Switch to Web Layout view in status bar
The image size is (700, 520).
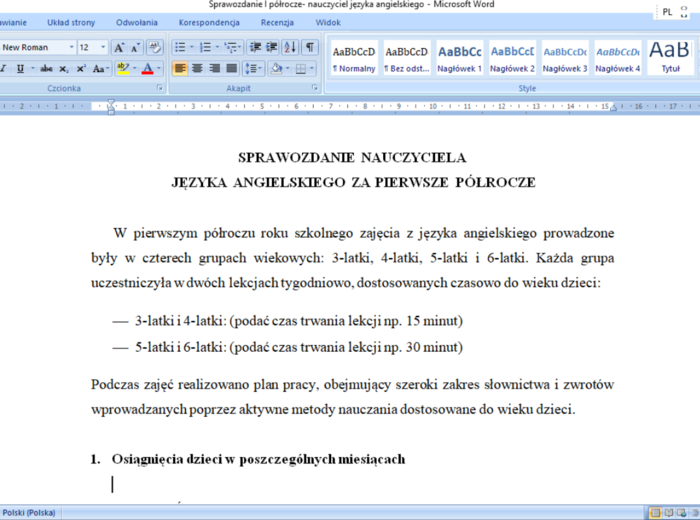681,513
